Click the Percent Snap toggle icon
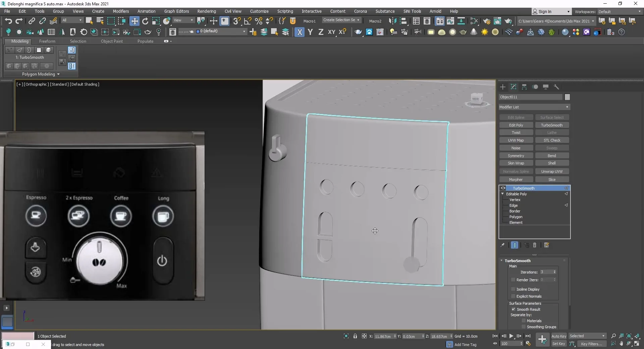 click(259, 21)
